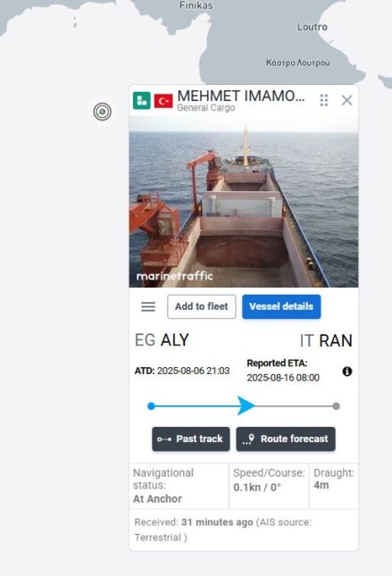This screenshot has width=392, height=576.
Task: Click departure port EG ALY
Action: (162, 340)
